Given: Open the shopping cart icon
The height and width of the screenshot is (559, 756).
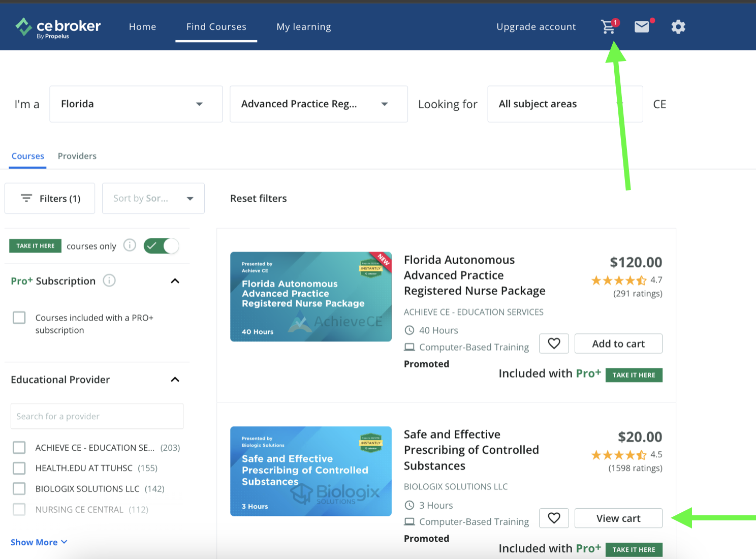Looking at the screenshot, I should 608,26.
